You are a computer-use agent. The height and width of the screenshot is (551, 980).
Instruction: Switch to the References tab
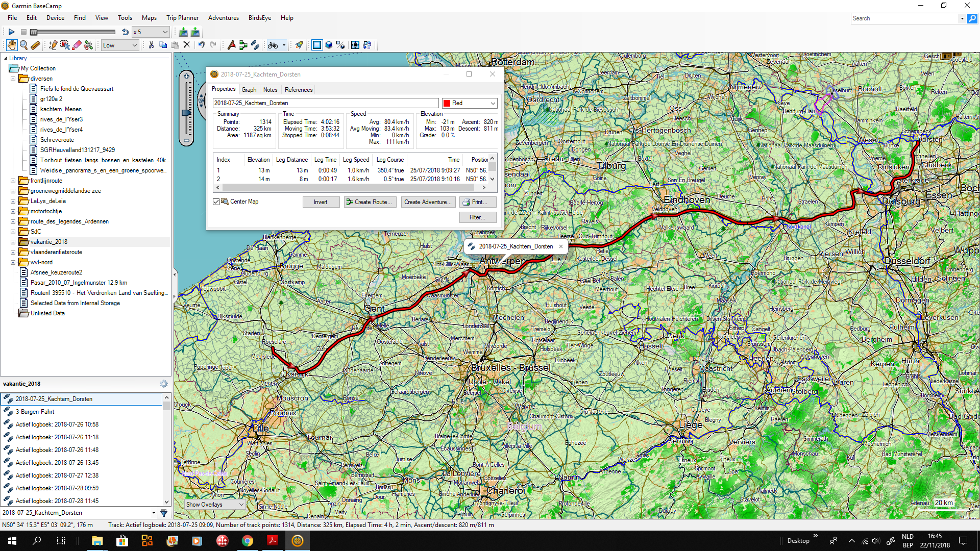click(x=299, y=90)
